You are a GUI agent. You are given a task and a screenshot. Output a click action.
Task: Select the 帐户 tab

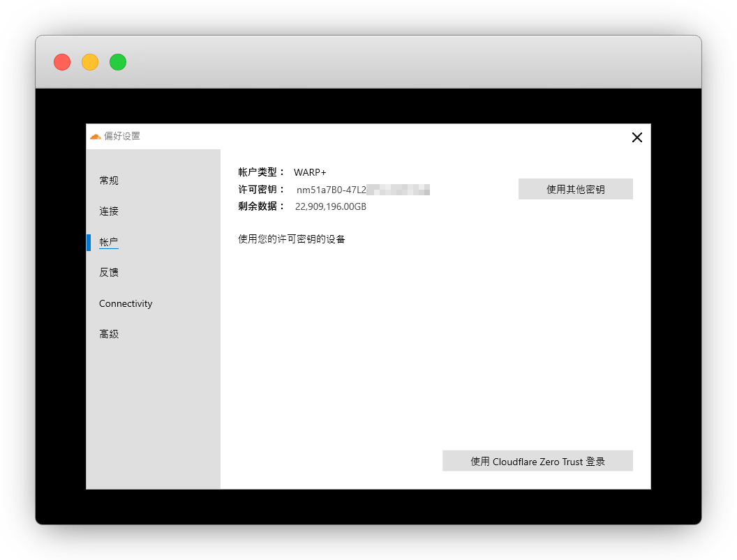click(109, 242)
